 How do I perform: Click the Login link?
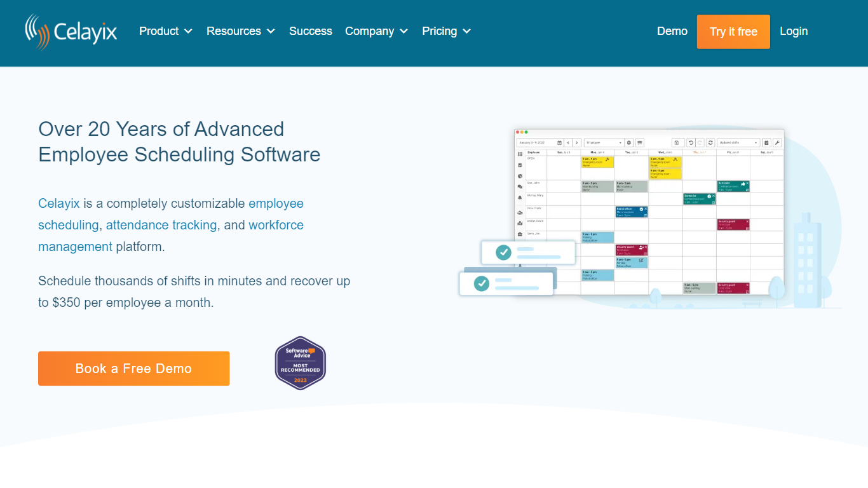(x=793, y=31)
